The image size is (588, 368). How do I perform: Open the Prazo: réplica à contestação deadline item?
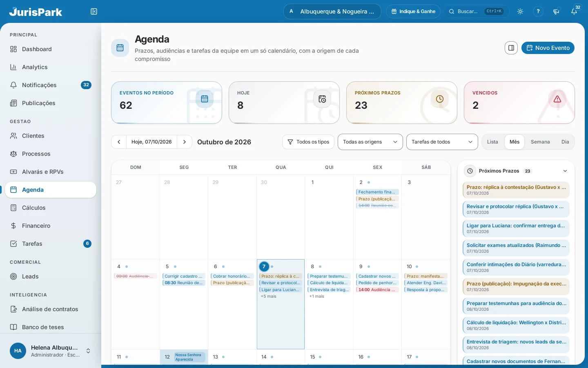tap(516, 190)
